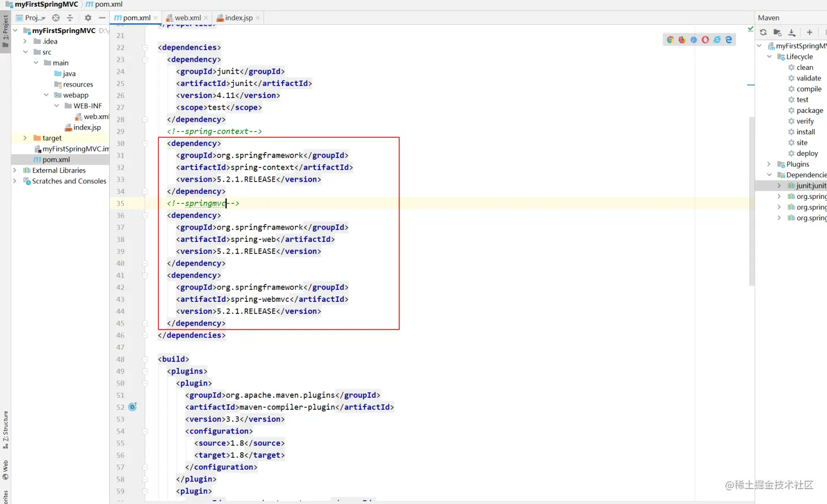The height and width of the screenshot is (504, 827).
Task: Fold the plugins block at line 49
Action: (145, 371)
